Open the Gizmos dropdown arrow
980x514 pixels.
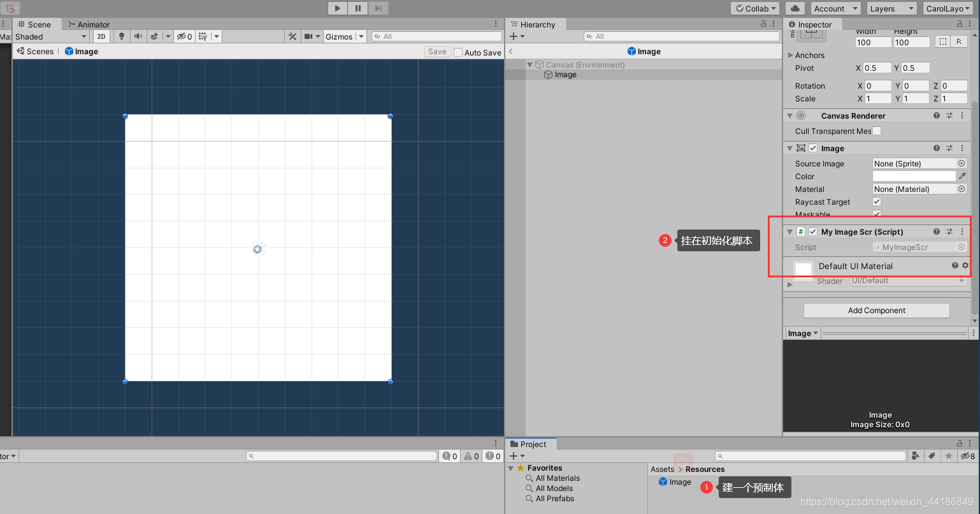point(361,36)
